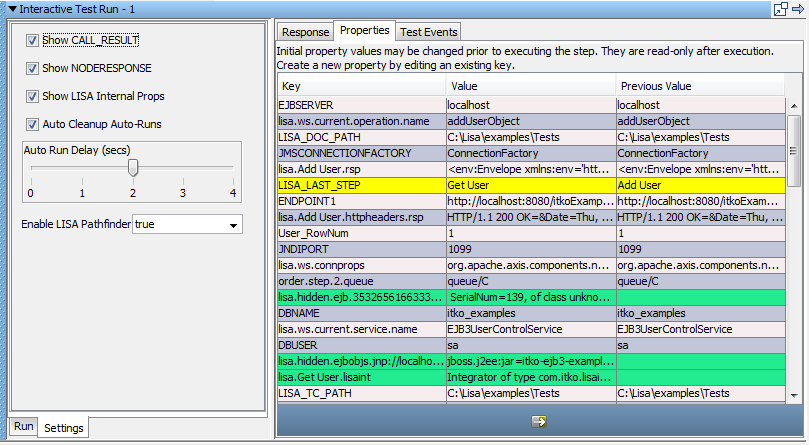Click the scrollbar down arrow in properties table
The height and width of the screenshot is (445, 809).
pyautogui.click(x=794, y=396)
